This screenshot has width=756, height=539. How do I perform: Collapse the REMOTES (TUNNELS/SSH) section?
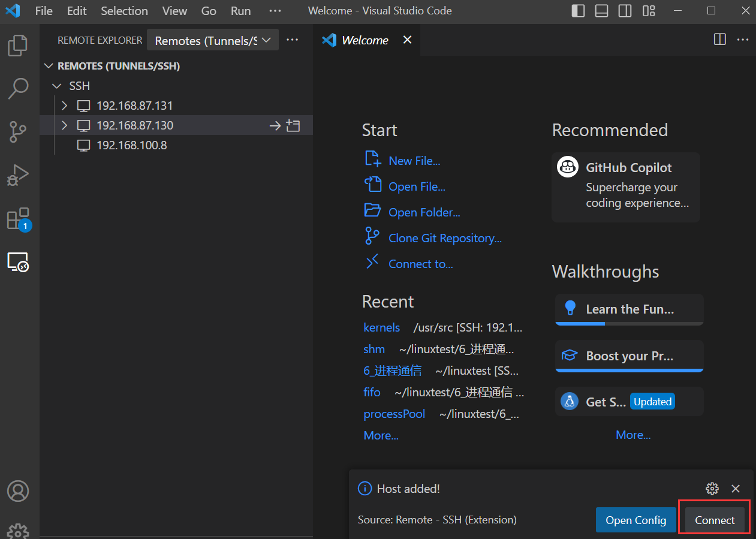coord(49,66)
